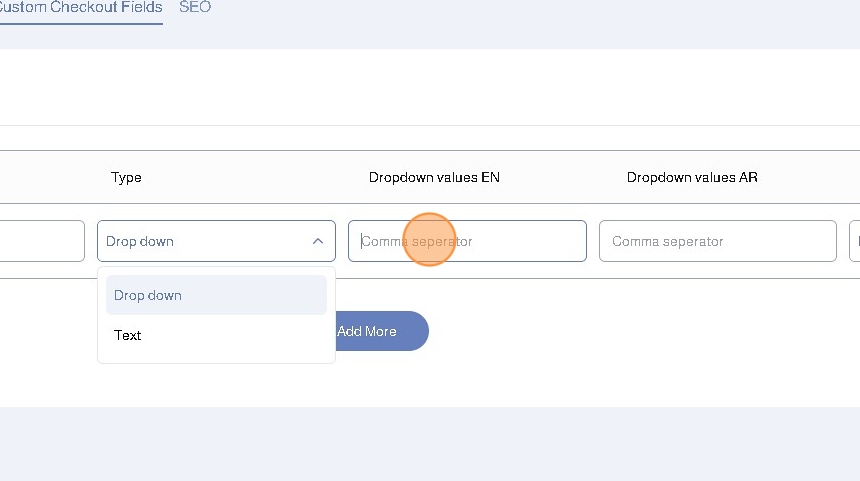The width and height of the screenshot is (860, 481).
Task: Click the Comma seperator placeholder under Dropdown values AR
Action: (668, 241)
